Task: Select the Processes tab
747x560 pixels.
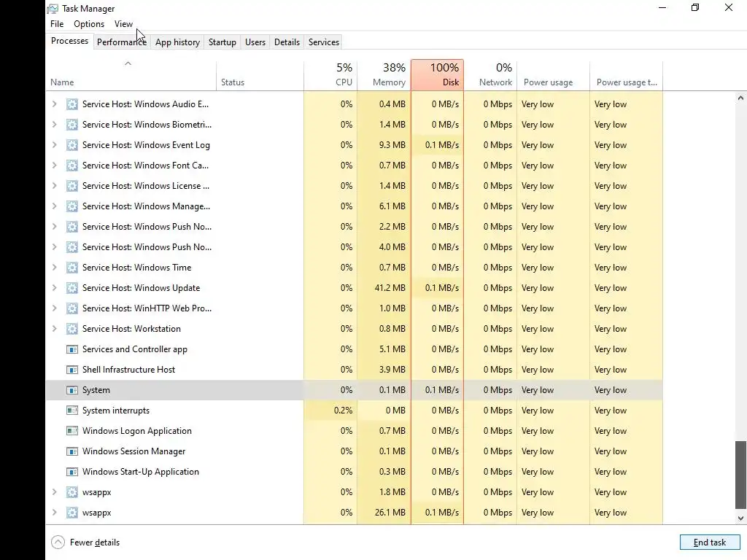Action: (x=69, y=41)
